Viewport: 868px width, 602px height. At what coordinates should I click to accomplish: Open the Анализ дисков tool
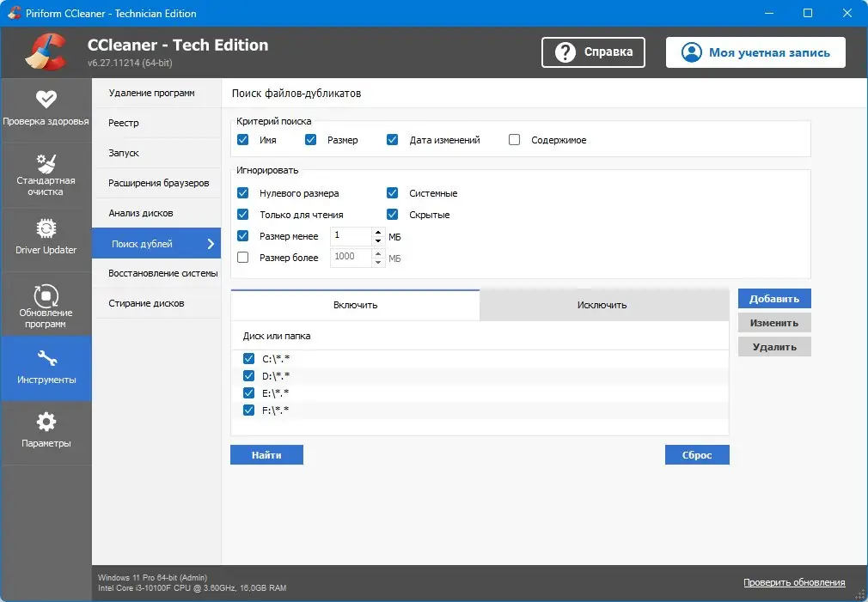coord(156,213)
